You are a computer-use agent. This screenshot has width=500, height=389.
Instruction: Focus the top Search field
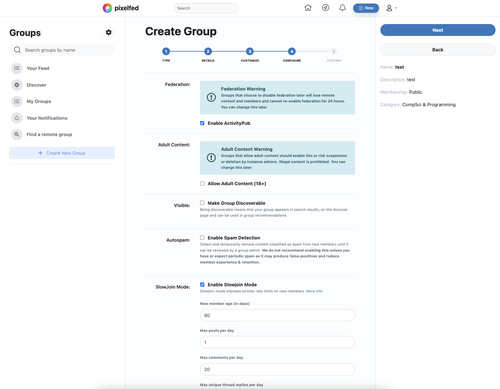(x=206, y=8)
